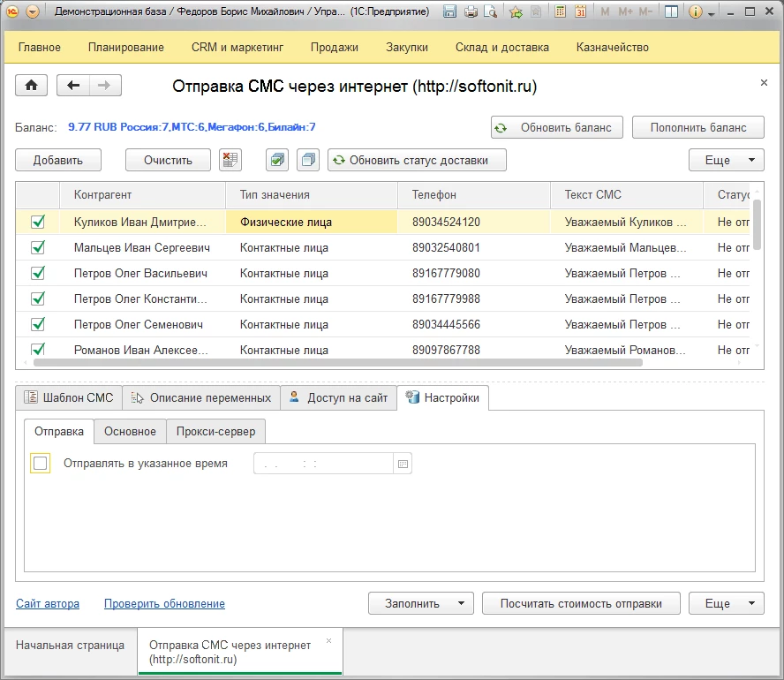Image resolution: width=784 pixels, height=680 pixels.
Task: Open the 'Сайт автора' link
Action: (48, 604)
